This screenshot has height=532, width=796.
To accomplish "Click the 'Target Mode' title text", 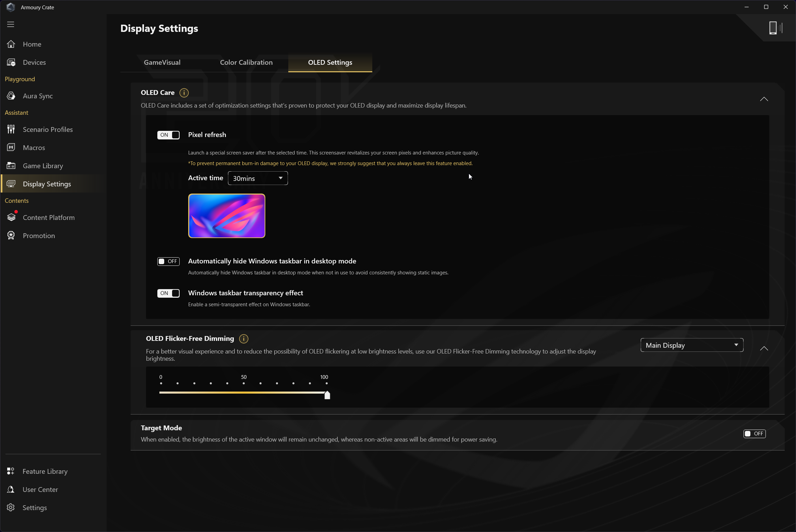I will [x=161, y=428].
